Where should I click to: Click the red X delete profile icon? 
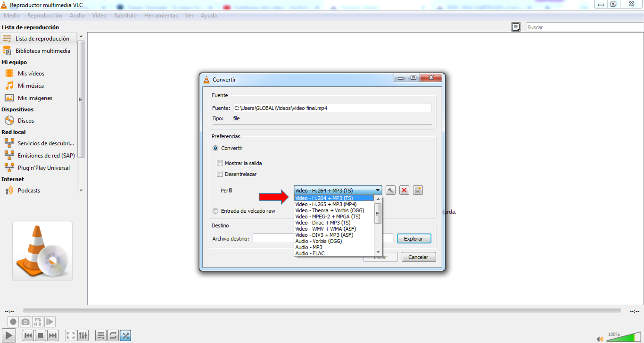pyautogui.click(x=404, y=190)
